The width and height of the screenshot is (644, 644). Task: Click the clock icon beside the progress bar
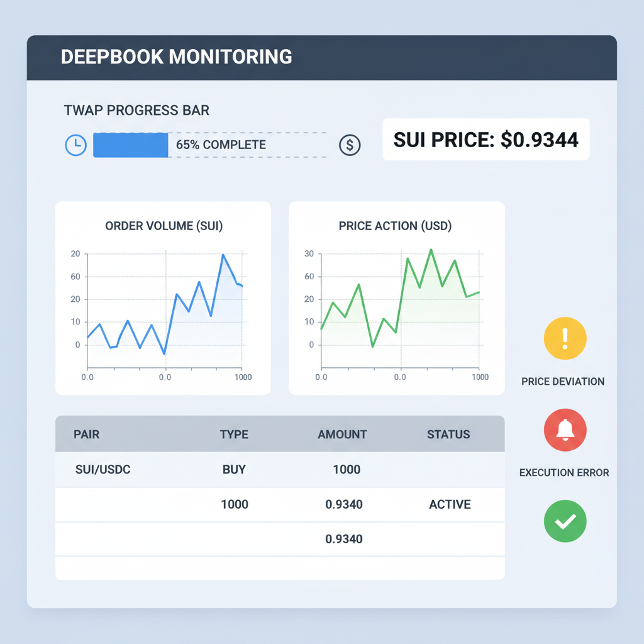tap(75, 145)
